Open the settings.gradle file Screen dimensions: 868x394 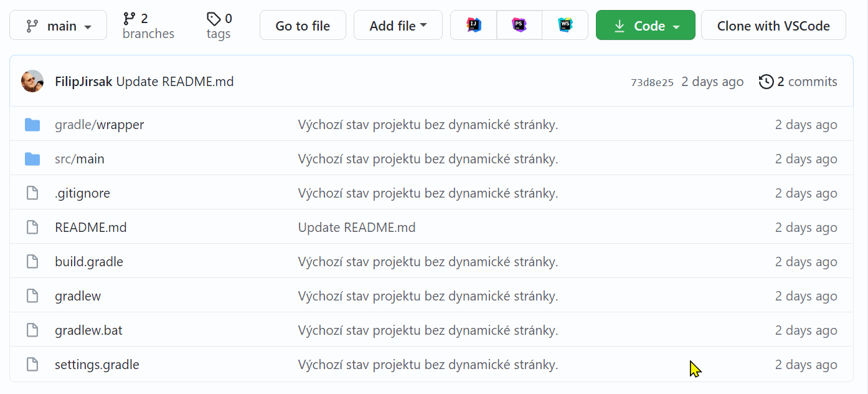[x=97, y=365]
